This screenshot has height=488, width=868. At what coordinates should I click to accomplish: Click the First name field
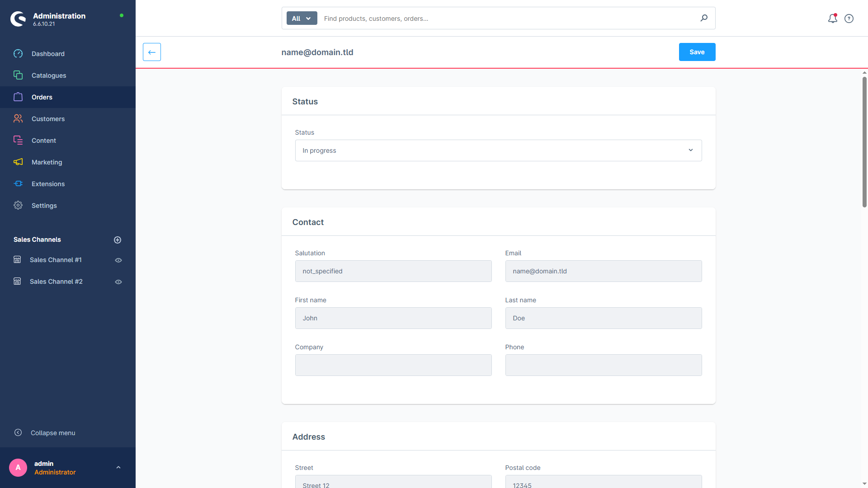[x=393, y=318]
